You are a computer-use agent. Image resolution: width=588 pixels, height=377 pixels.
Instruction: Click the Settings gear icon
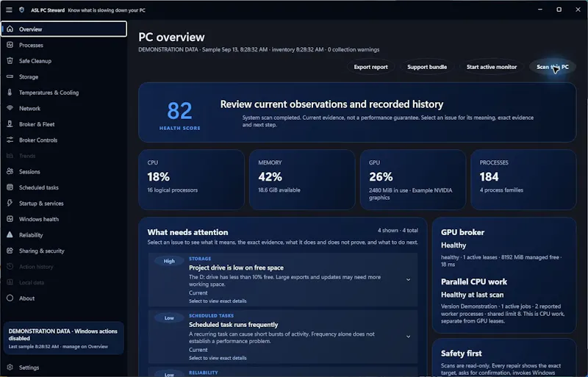(x=10, y=367)
